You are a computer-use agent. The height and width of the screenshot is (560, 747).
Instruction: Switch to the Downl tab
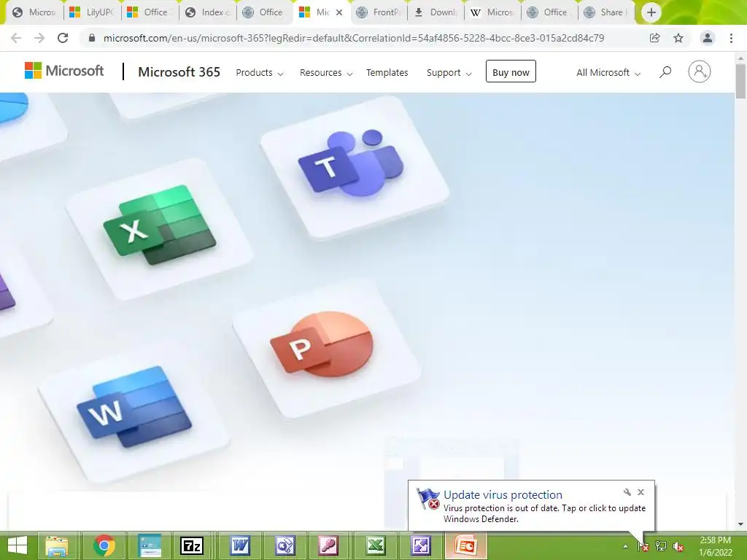(x=436, y=12)
